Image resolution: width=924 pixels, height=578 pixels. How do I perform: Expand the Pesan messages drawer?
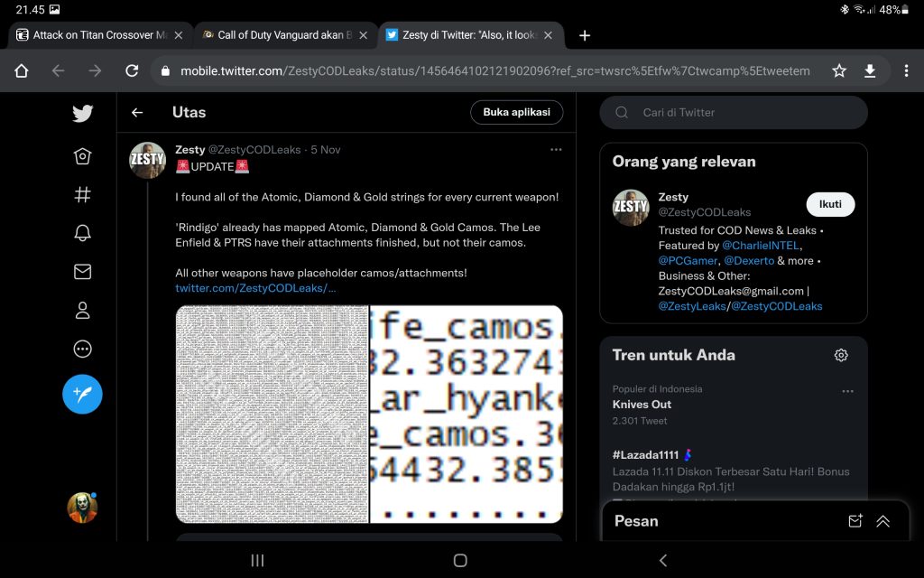(x=882, y=521)
